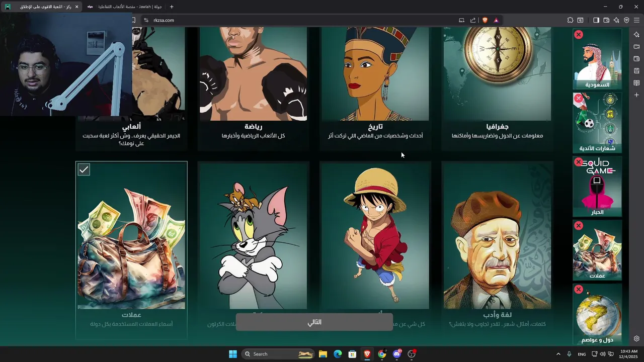Open File Explorer from taskbar
This screenshot has height=362, width=644.
[x=323, y=354]
